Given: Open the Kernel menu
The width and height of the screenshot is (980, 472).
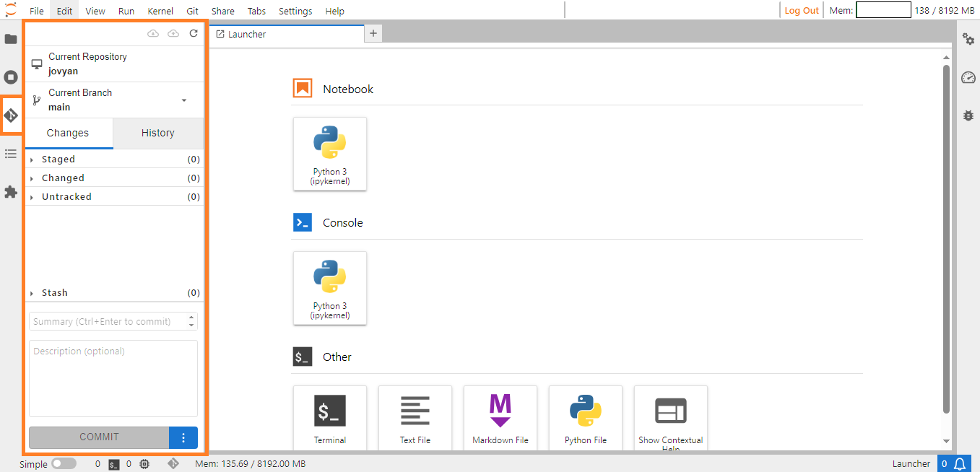Looking at the screenshot, I should (160, 11).
